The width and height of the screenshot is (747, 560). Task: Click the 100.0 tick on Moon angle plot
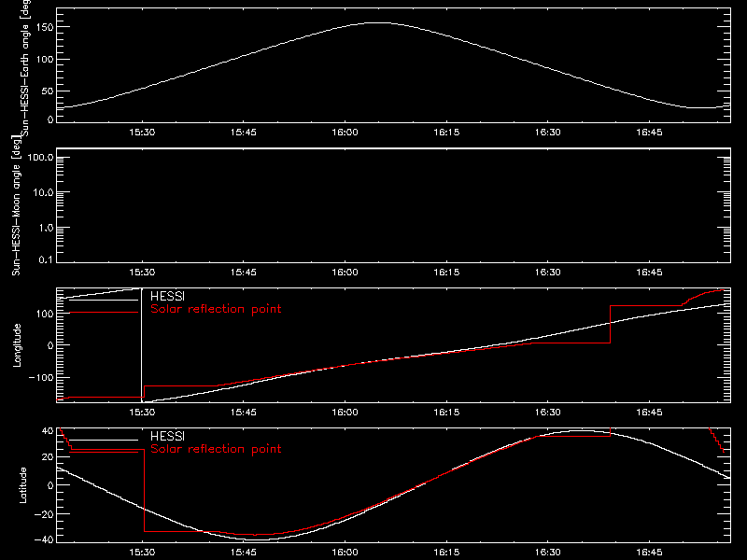(40, 157)
